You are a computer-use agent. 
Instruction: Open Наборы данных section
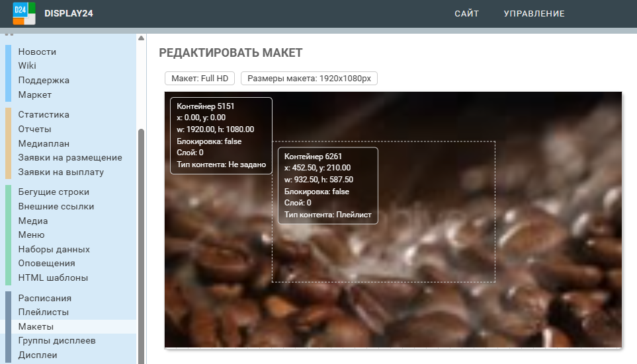pos(54,250)
